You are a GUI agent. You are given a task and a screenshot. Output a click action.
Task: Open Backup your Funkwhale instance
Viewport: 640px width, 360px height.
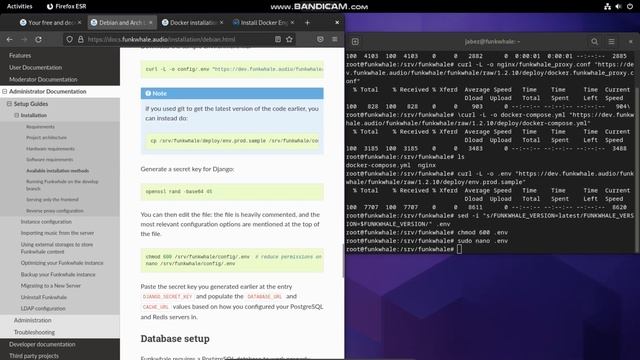pos(58,274)
